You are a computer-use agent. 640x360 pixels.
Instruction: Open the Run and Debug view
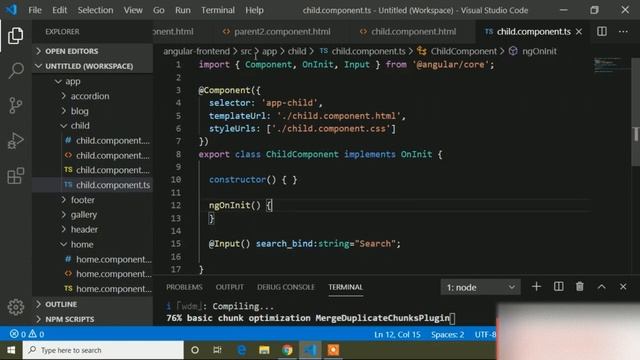pyautogui.click(x=16, y=141)
